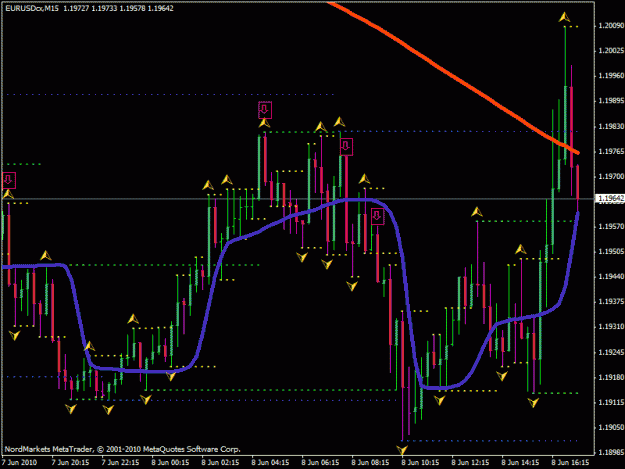The height and width of the screenshot is (469, 625).
Task: Click the pink sell-arrow box nearest the 1.19765 price level
Action: click(x=346, y=147)
